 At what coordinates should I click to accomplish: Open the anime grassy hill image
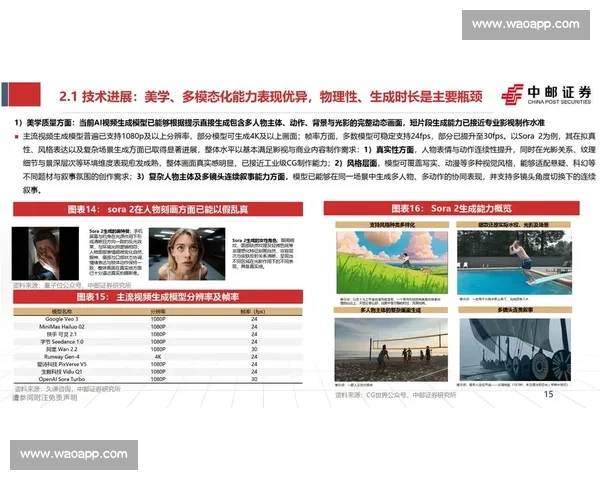tap(392, 262)
